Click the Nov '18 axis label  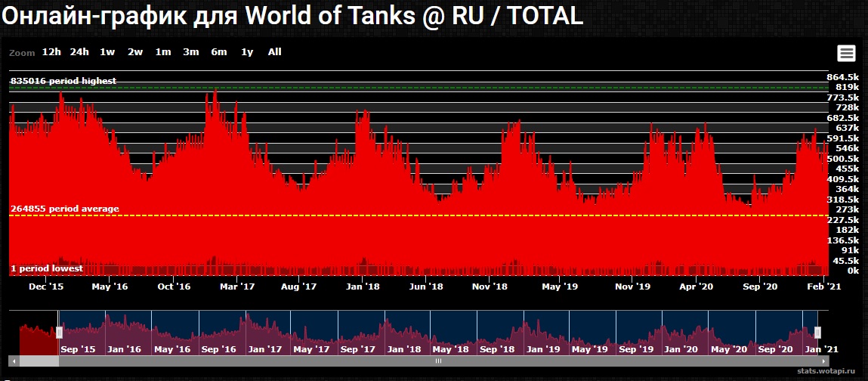click(490, 287)
